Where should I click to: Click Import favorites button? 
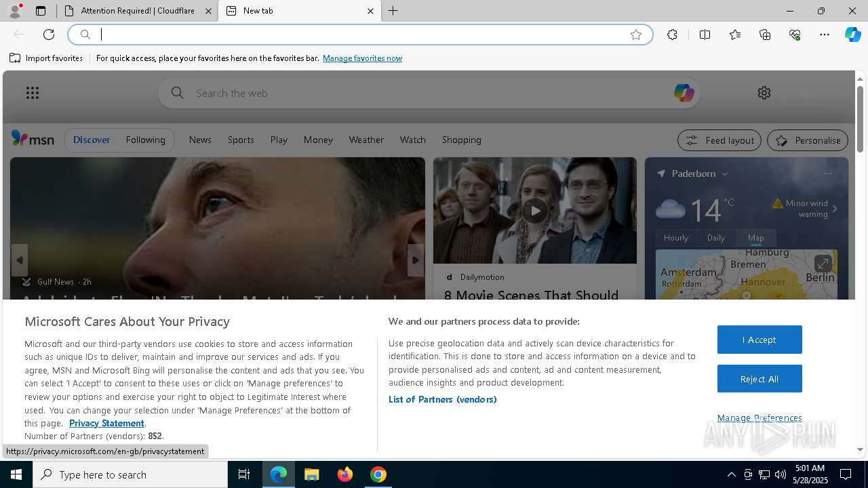click(46, 58)
